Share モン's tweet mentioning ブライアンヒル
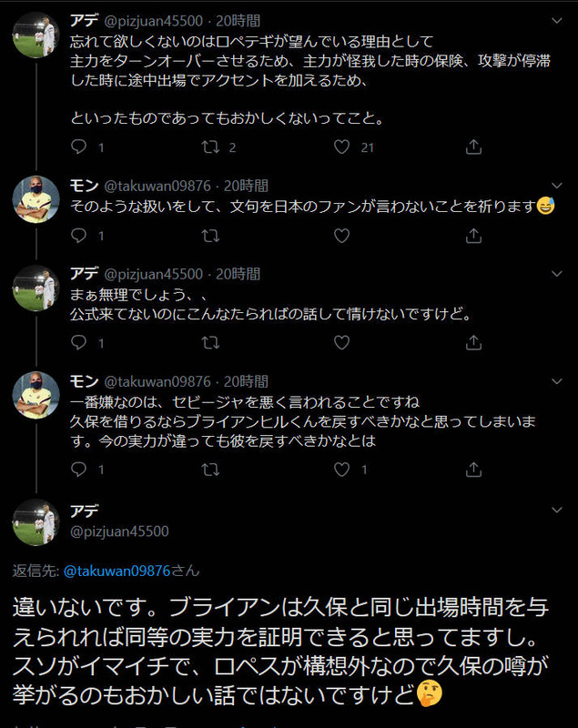Image resolution: width=578 pixels, height=728 pixels. point(472,469)
